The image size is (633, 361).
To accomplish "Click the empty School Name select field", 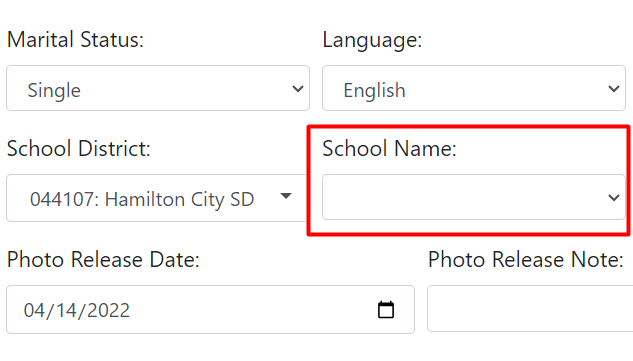I will coord(474,197).
